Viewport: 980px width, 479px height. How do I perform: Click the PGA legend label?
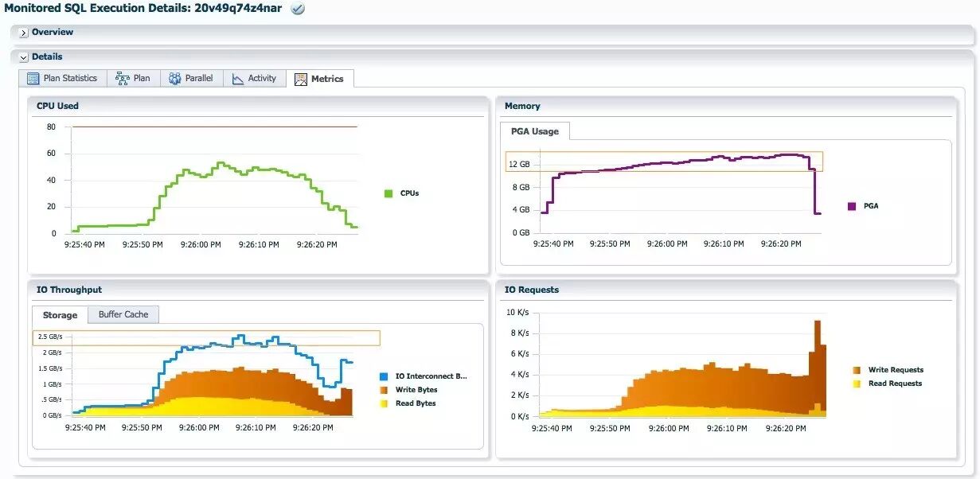pyautogui.click(x=871, y=206)
